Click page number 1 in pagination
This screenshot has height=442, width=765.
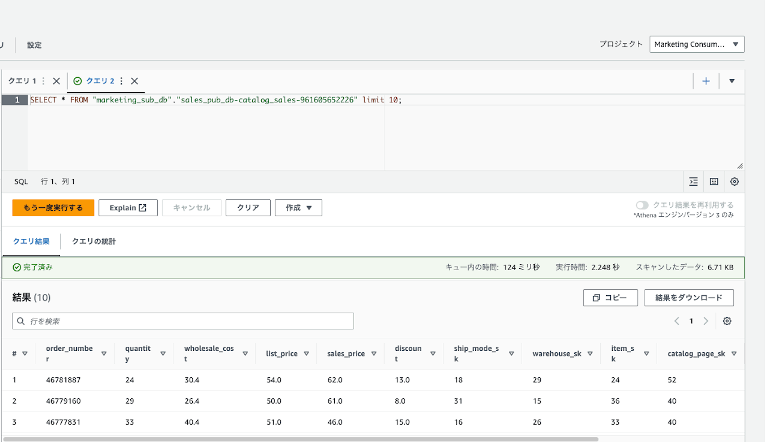pyautogui.click(x=691, y=321)
